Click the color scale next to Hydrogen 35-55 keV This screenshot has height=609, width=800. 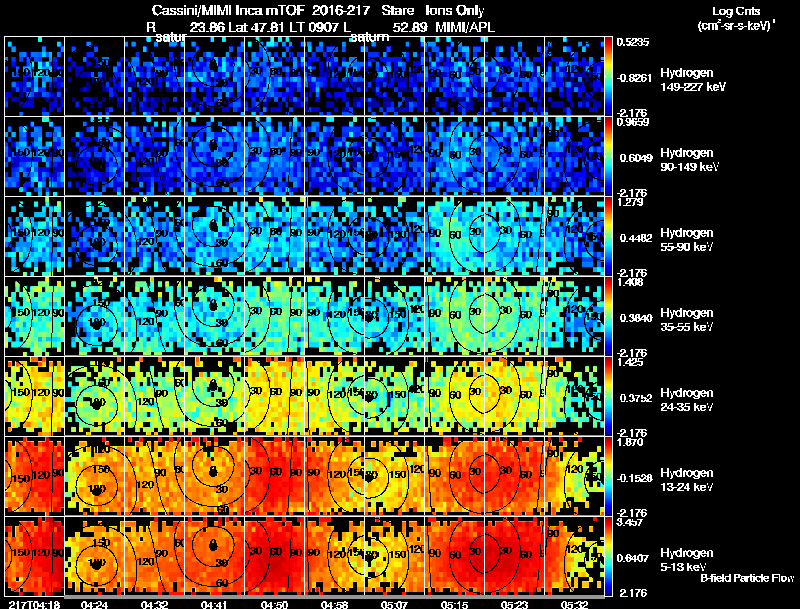point(608,316)
